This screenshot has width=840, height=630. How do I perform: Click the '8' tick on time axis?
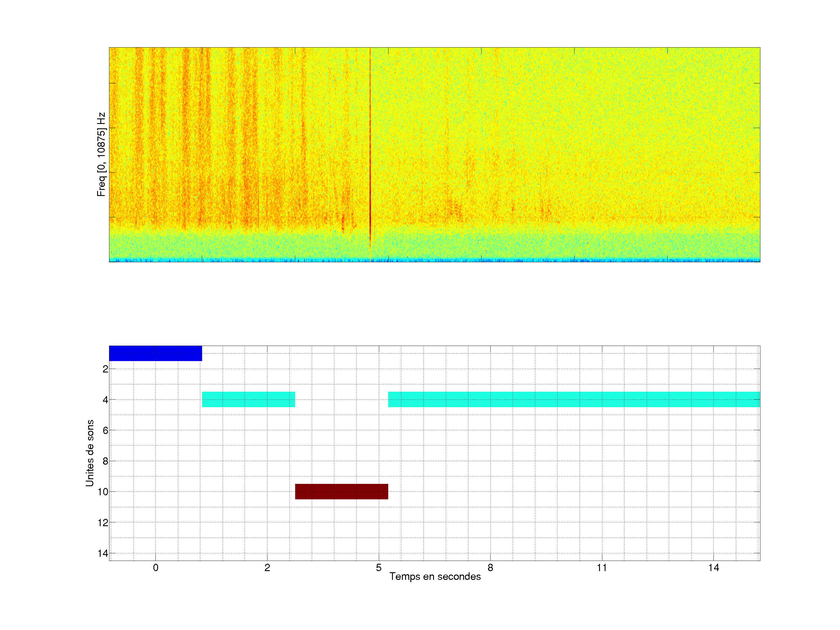[490, 568]
